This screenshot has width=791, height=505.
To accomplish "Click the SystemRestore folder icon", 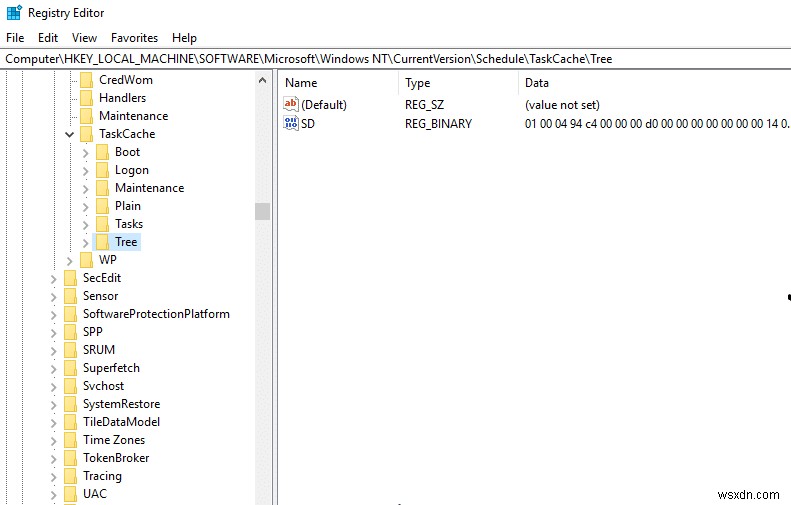I will [71, 404].
